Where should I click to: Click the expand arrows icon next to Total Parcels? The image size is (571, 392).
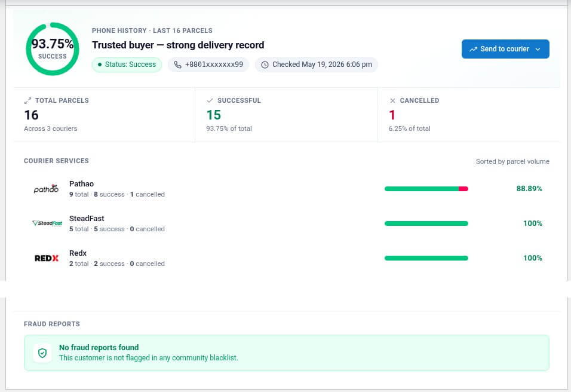tap(27, 100)
